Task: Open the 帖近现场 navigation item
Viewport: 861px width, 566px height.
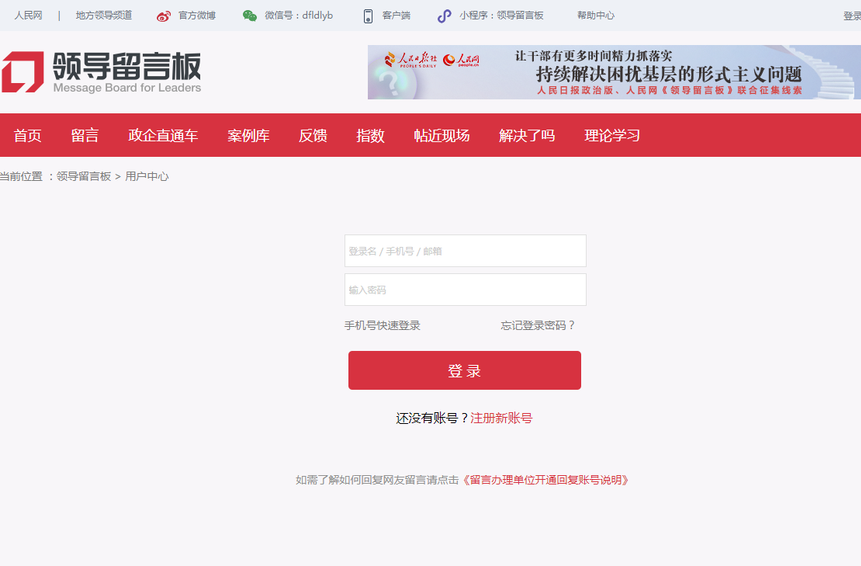Action: [x=441, y=136]
